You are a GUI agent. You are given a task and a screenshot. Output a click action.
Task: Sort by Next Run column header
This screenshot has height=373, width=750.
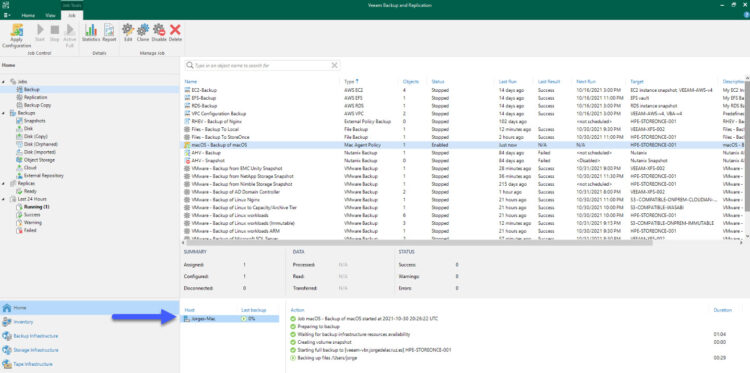click(586, 82)
